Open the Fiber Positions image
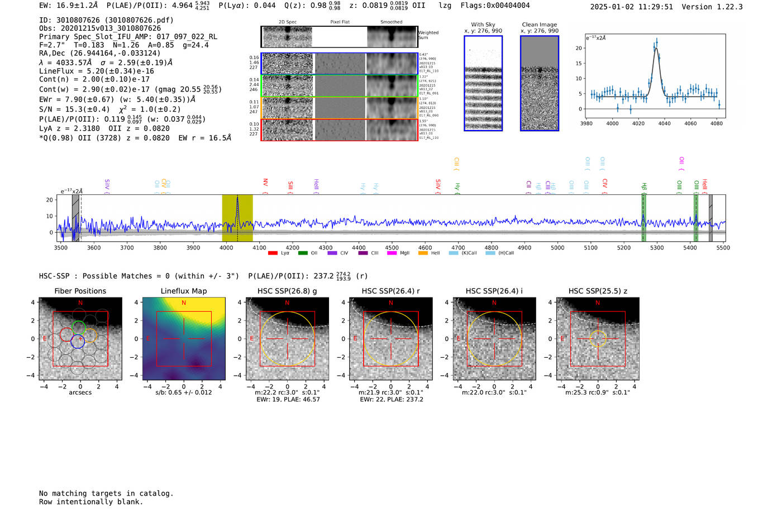This screenshot has height=532, width=782. (x=80, y=339)
